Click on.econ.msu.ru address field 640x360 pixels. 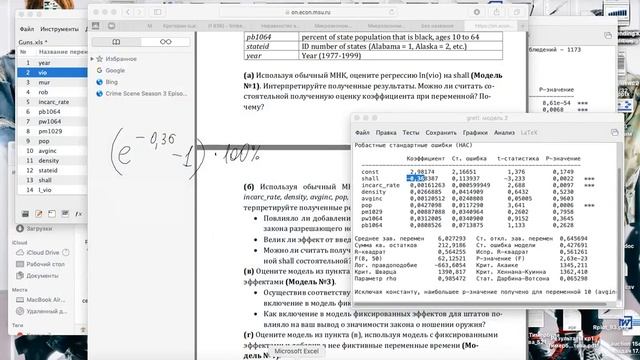(308, 12)
